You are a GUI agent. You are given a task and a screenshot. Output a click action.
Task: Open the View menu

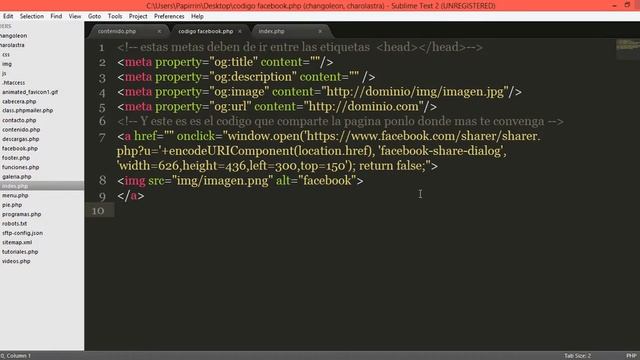(75, 16)
